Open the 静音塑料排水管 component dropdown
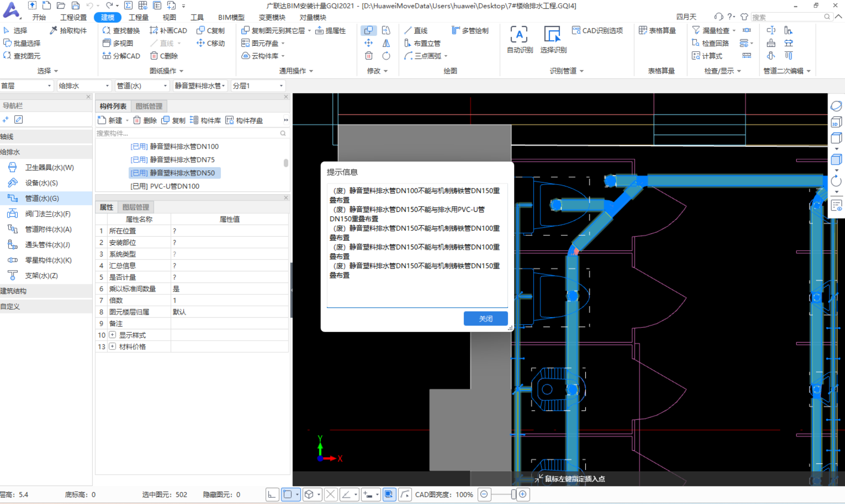Viewport: 845px width, 504px height. coord(200,86)
